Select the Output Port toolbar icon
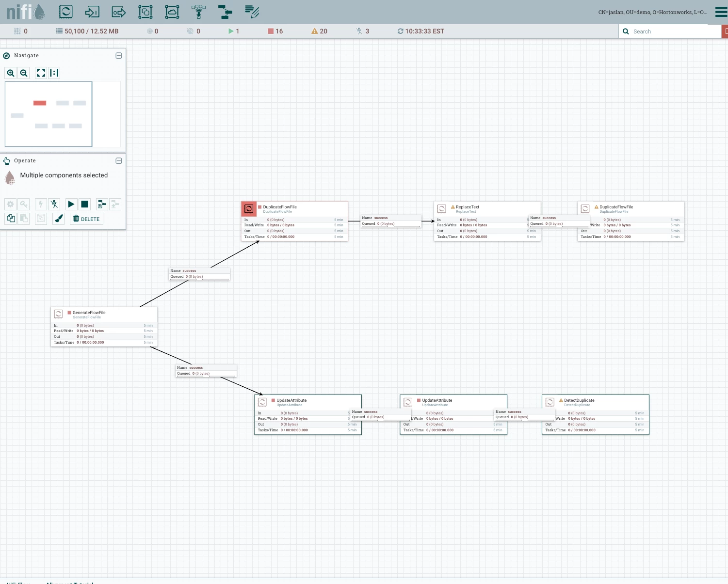This screenshot has width=728, height=584. click(119, 12)
